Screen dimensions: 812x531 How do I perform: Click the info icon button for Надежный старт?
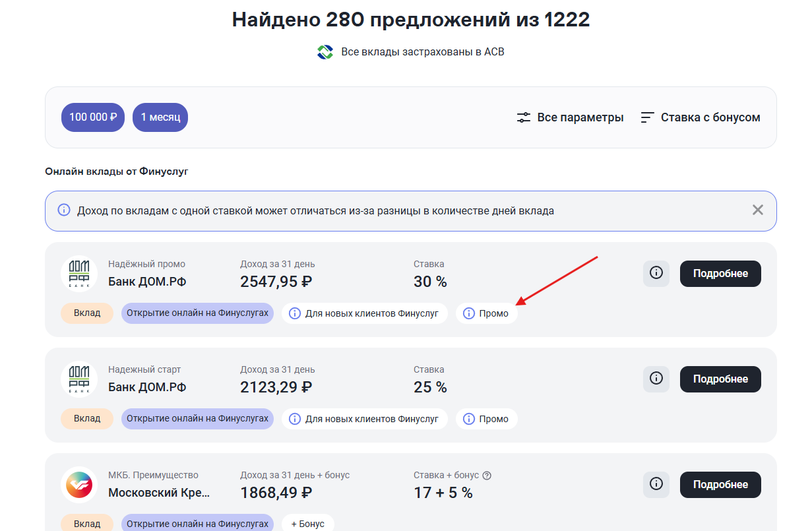click(x=656, y=379)
